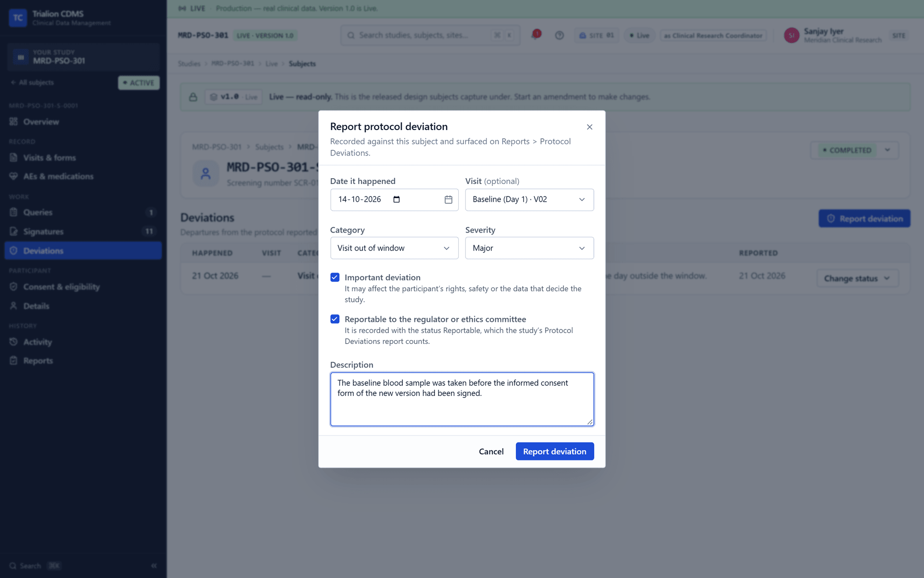Open the Change status dropdown
Image resolution: width=924 pixels, height=578 pixels.
[x=857, y=278]
